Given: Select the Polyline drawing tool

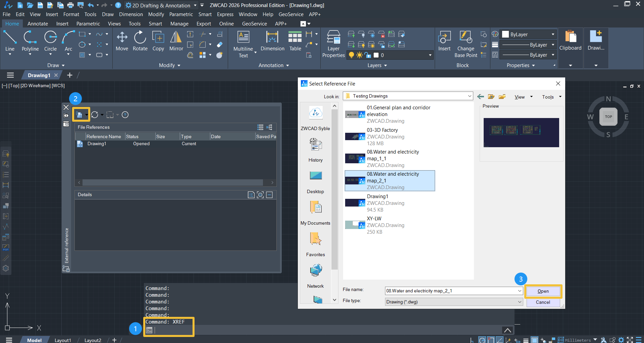Looking at the screenshot, I should coord(30,41).
